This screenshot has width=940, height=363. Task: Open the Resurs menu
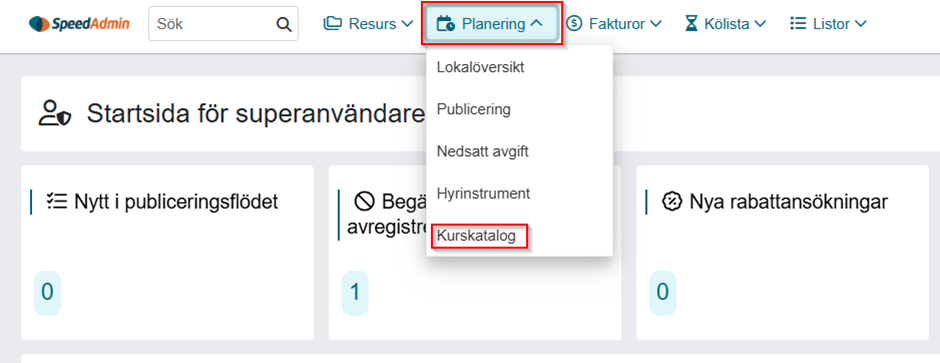point(368,24)
